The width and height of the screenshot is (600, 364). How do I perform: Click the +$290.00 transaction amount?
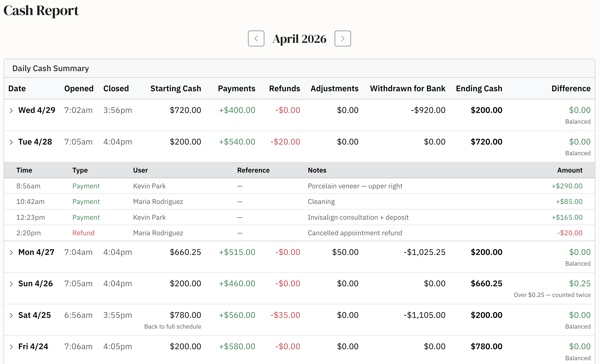point(567,186)
